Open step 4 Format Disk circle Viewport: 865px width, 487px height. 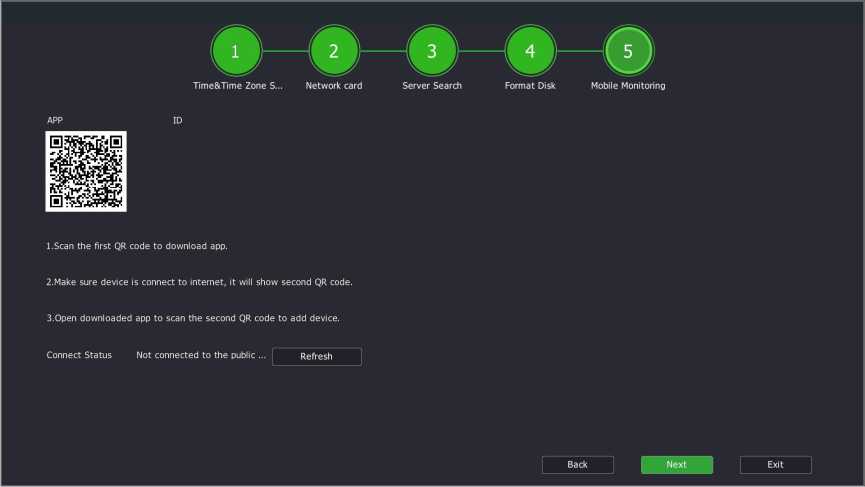tap(530, 51)
